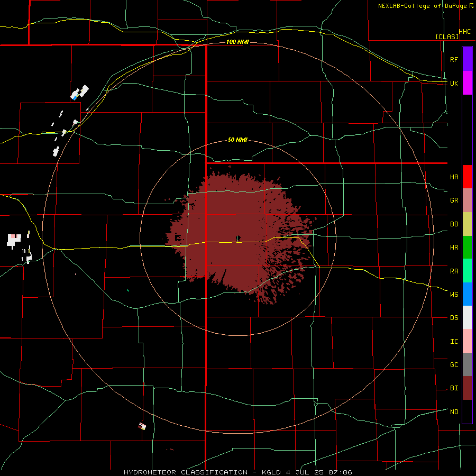Click the UK legend label
The height and width of the screenshot is (476, 476).
(454, 83)
